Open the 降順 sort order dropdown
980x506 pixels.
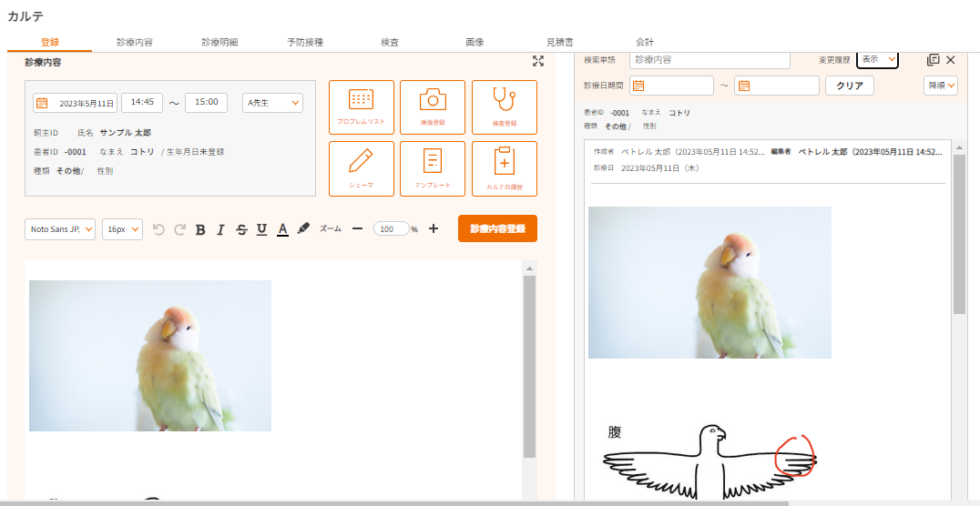[x=941, y=86]
